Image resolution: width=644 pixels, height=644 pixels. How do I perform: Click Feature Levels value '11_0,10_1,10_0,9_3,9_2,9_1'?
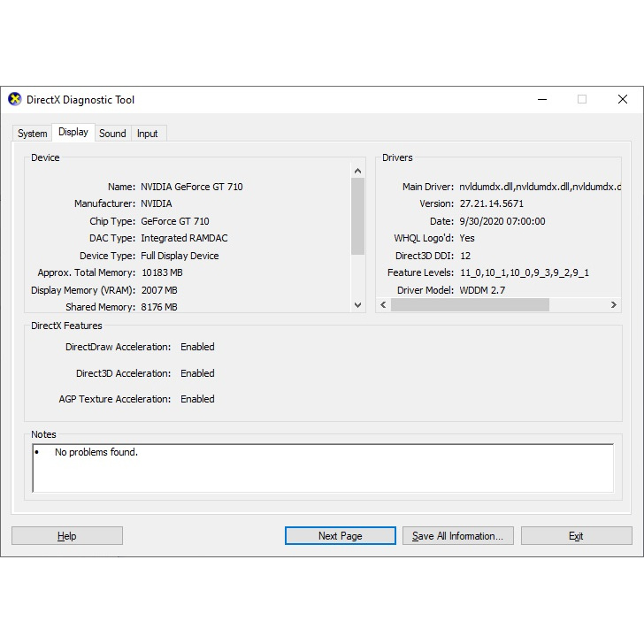525,272
